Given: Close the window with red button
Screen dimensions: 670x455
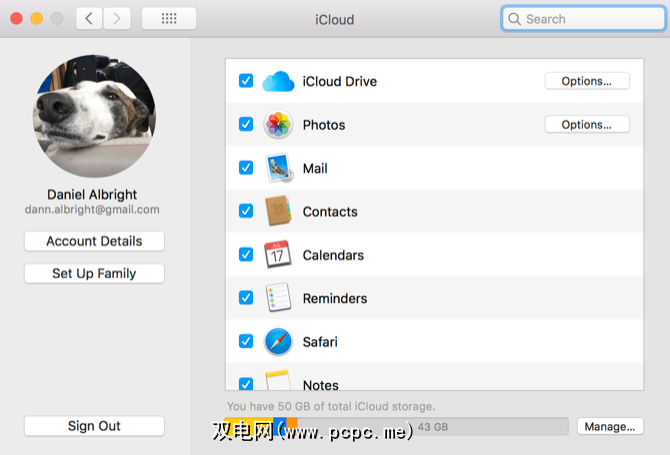Looking at the screenshot, I should 16,18.
